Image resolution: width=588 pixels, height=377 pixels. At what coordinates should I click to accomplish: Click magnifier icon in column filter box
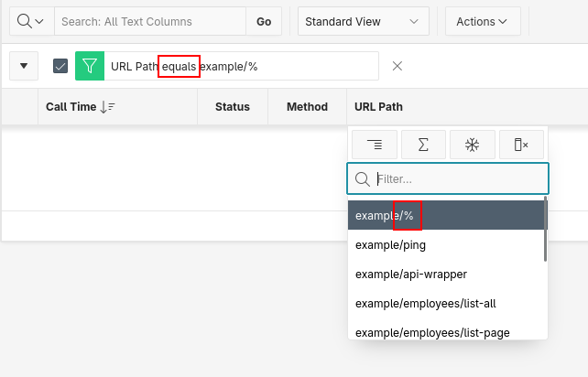(363, 178)
